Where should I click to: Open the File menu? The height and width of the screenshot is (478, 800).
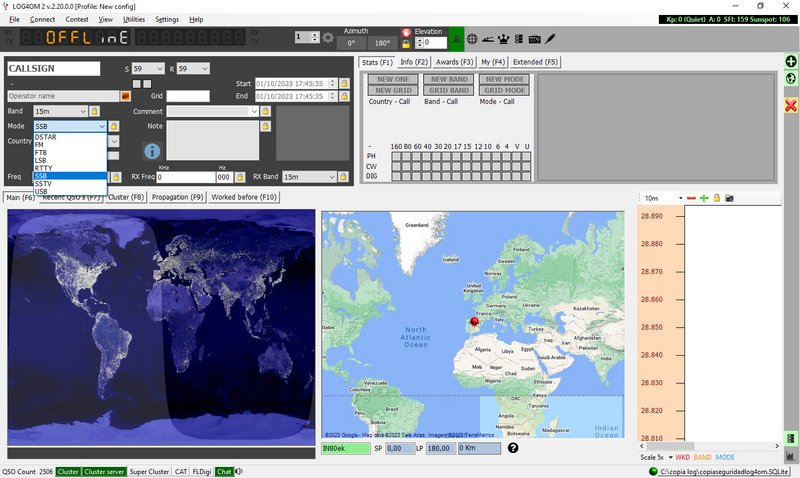[14, 19]
